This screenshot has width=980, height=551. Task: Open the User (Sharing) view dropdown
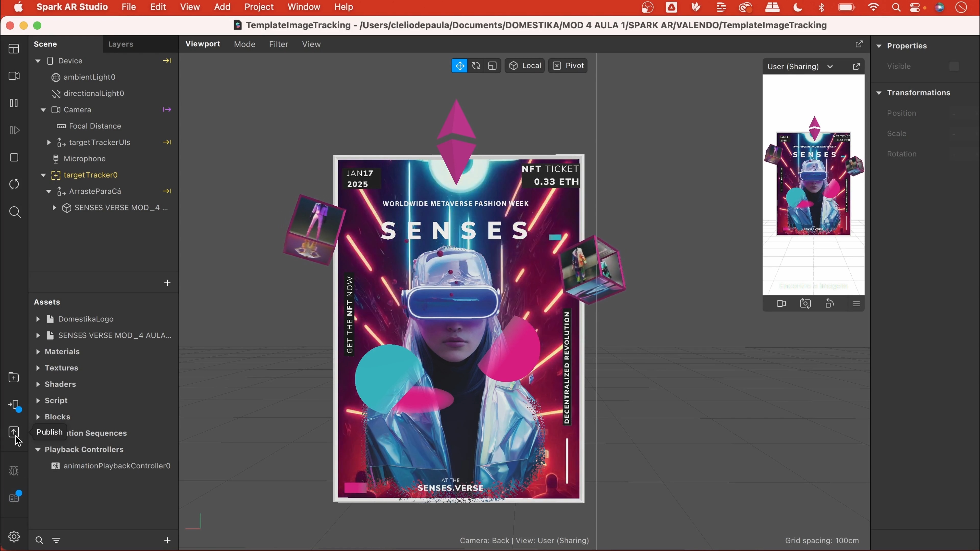[x=800, y=67]
